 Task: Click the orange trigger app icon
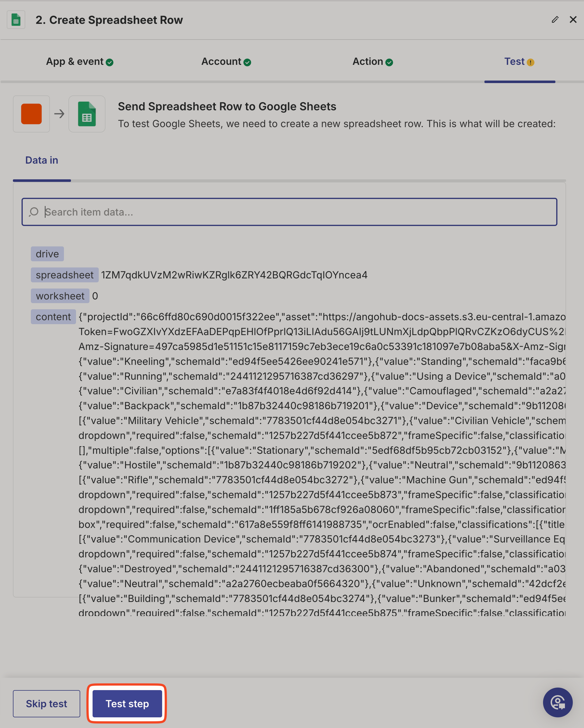tap(31, 114)
